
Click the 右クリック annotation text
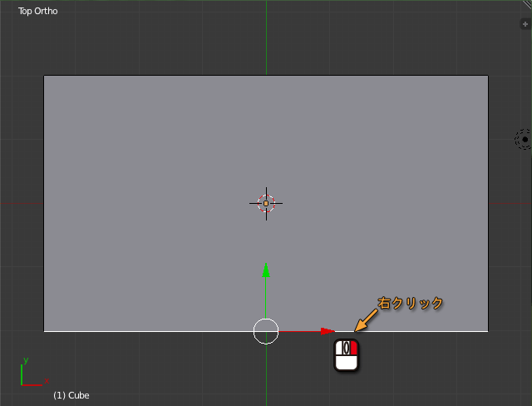(410, 303)
